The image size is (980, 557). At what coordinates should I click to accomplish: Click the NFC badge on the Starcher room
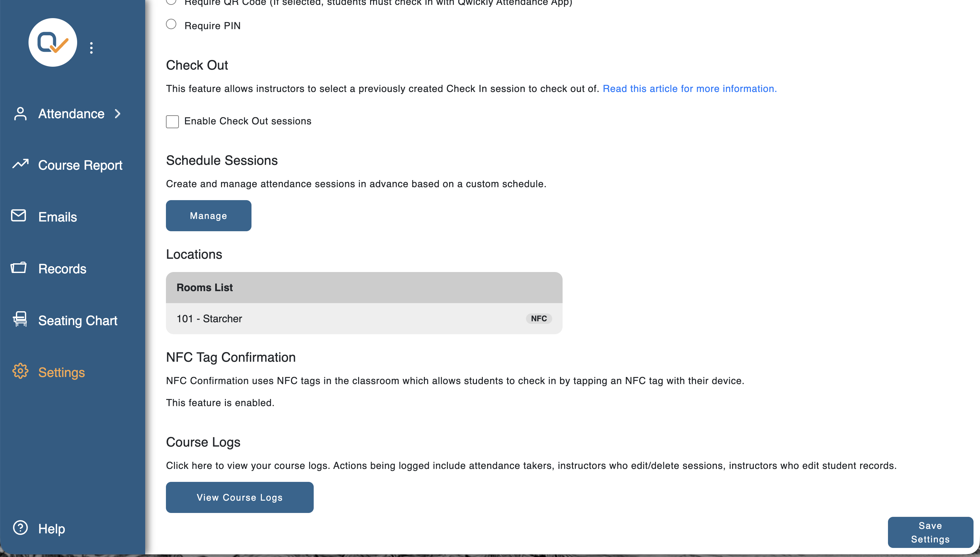pyautogui.click(x=539, y=319)
